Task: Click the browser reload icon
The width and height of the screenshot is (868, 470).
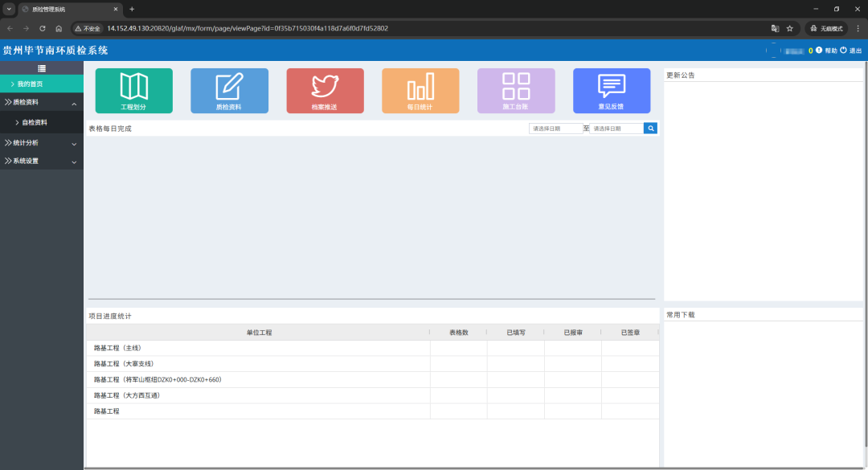Action: pyautogui.click(x=42, y=28)
